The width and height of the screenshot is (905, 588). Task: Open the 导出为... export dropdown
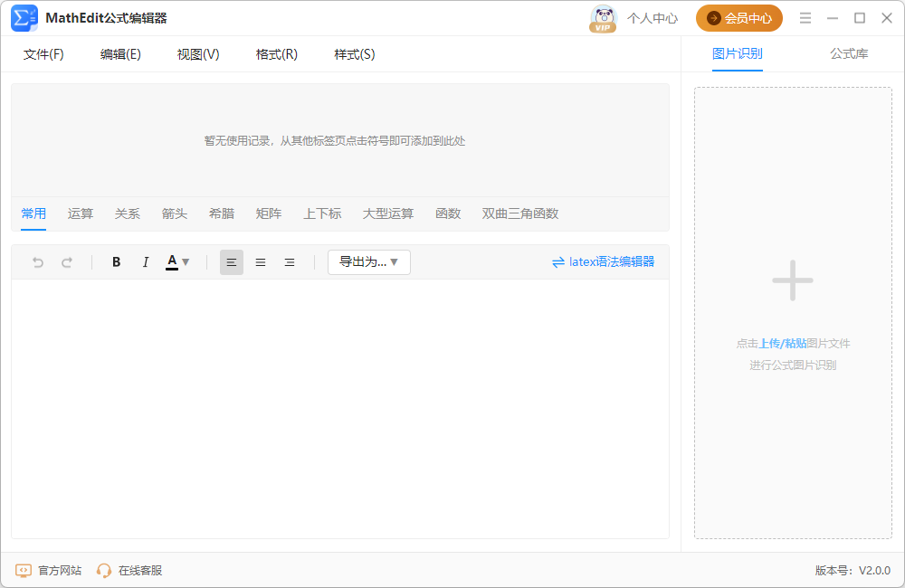tap(369, 262)
